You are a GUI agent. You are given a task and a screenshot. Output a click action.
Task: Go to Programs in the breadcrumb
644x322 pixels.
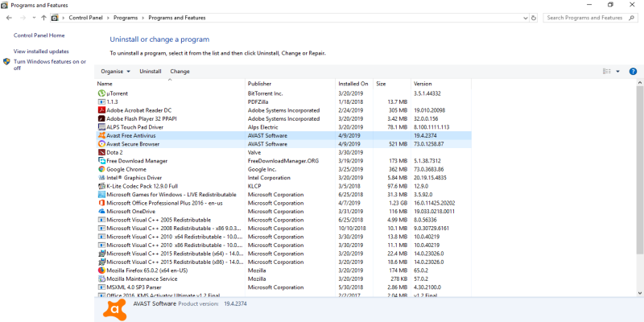click(126, 18)
